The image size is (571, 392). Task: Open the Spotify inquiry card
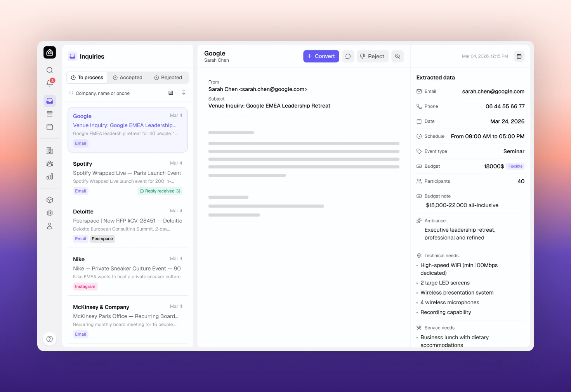point(128,177)
